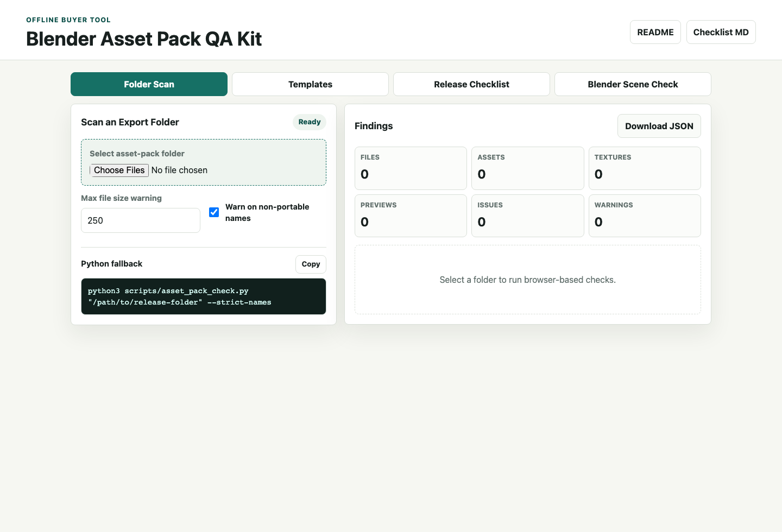Click the ASSETS count card
The image size is (782, 532).
coord(528,168)
